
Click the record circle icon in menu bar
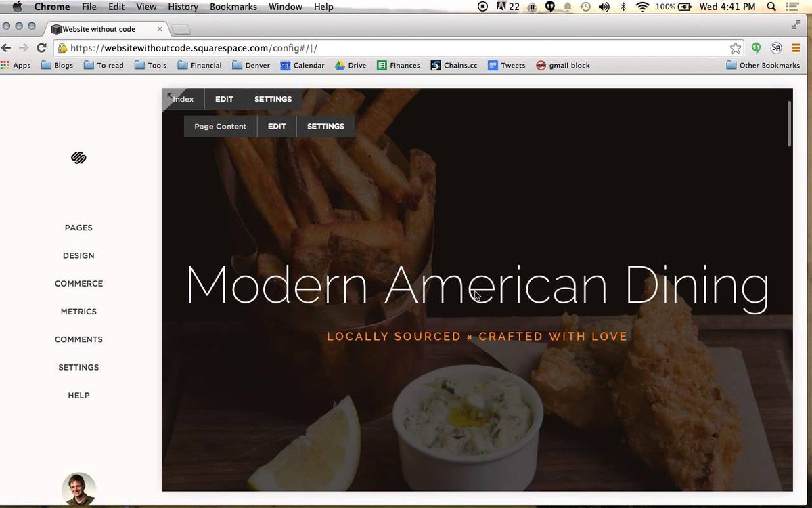point(482,7)
